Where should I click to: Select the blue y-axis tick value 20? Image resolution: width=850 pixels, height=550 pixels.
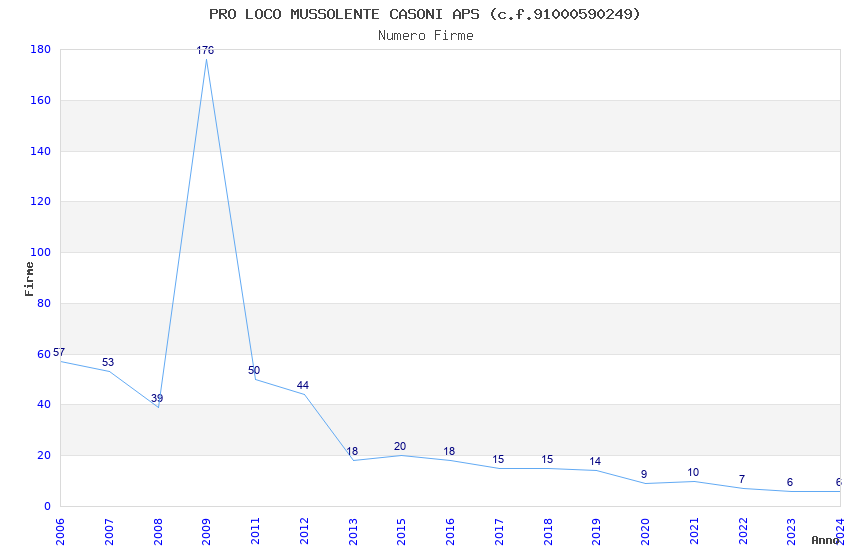coord(44,455)
